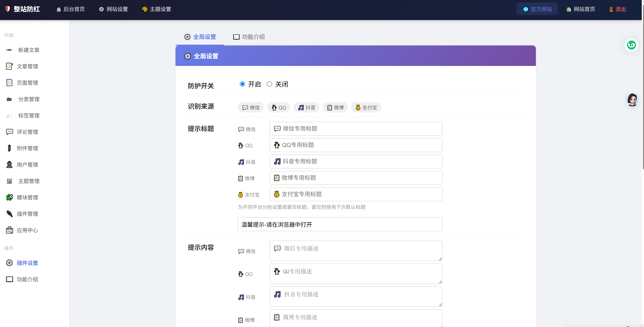This screenshot has width=644, height=327.
Task: Switch to the 全局设置 tab
Action: point(200,37)
